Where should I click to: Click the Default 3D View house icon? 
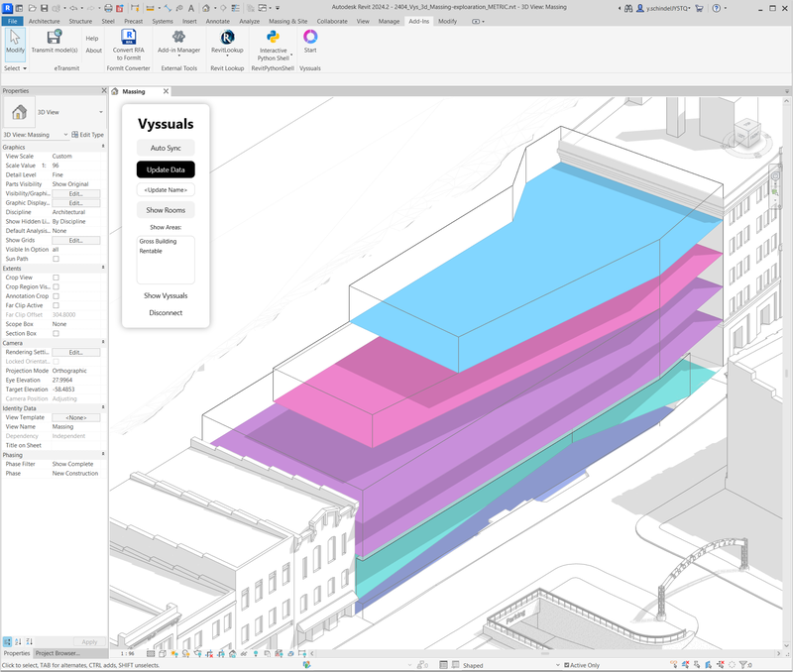(x=206, y=8)
